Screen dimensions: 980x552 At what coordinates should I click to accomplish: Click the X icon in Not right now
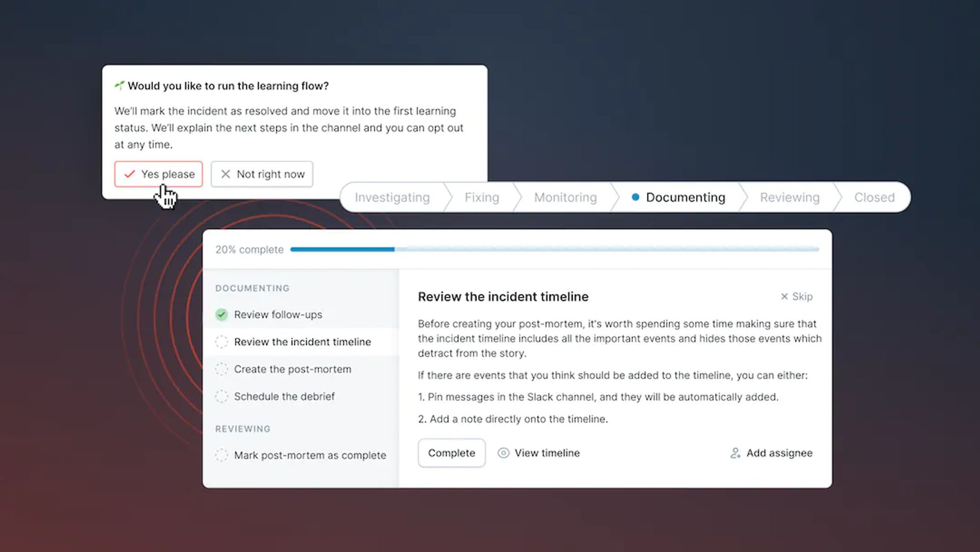point(225,174)
